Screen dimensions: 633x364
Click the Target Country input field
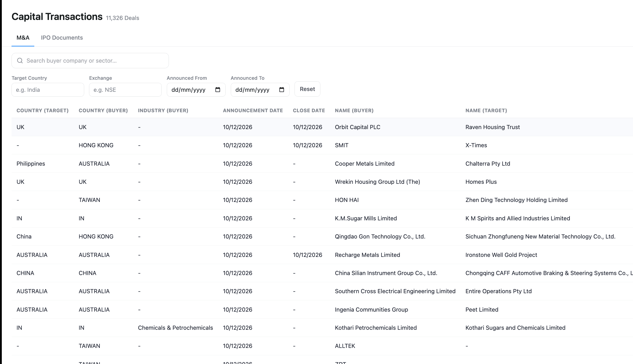(48, 90)
